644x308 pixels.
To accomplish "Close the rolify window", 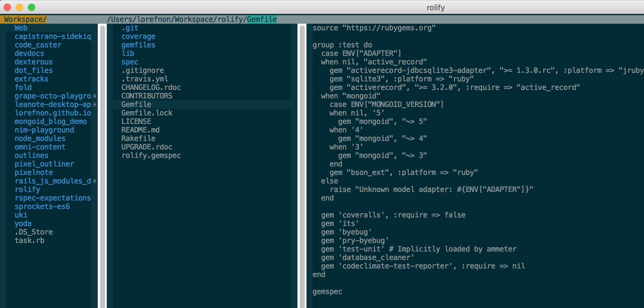I will pyautogui.click(x=7, y=7).
